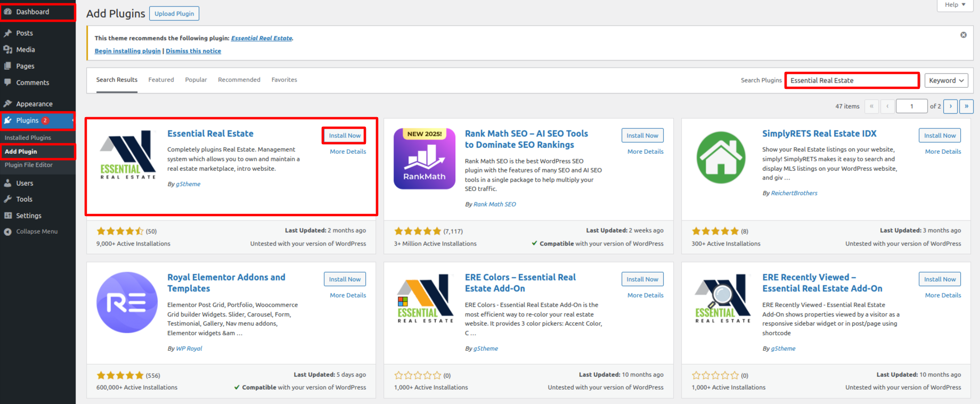Image resolution: width=980 pixels, height=404 pixels.
Task: Click the Begin installing plugin link
Action: 127,51
